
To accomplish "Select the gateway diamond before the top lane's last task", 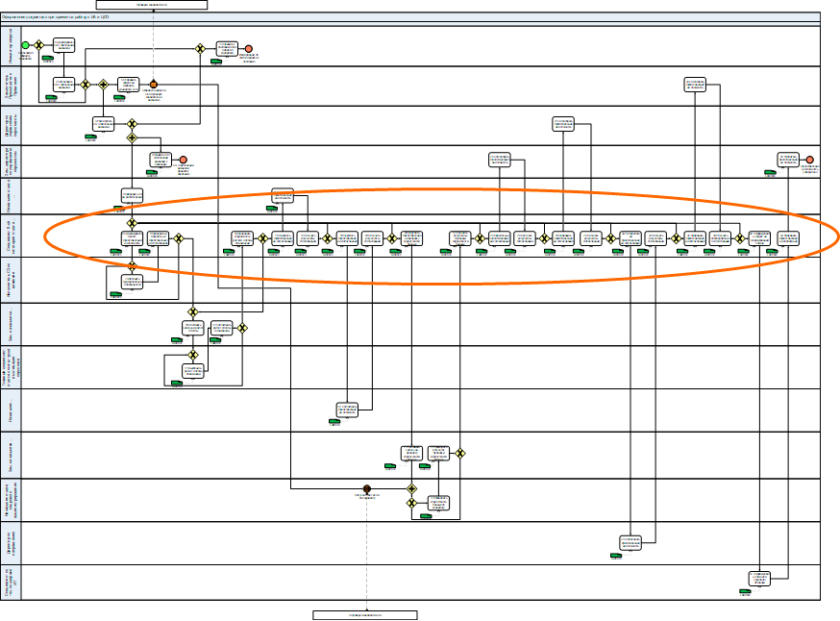I will (x=200, y=48).
